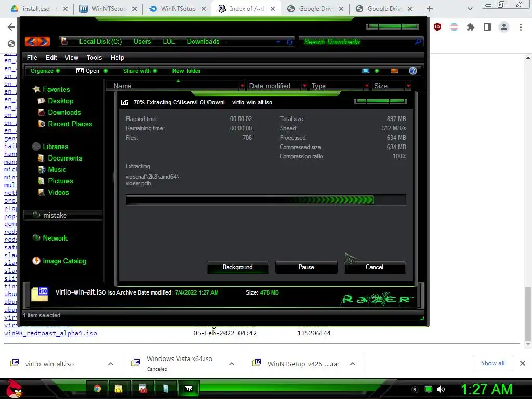
Task: Open the Name column filter dropdown
Action: click(x=242, y=86)
